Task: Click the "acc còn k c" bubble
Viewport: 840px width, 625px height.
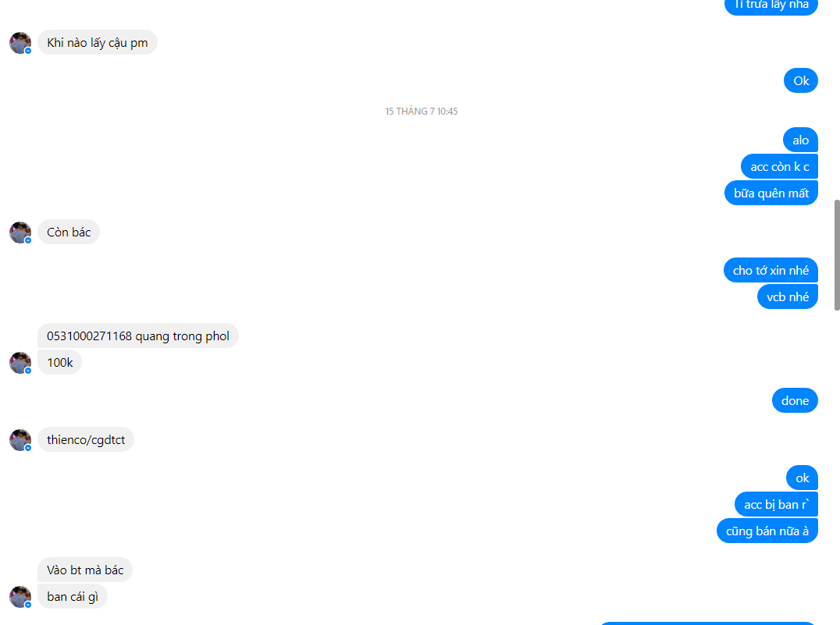Action: [779, 166]
